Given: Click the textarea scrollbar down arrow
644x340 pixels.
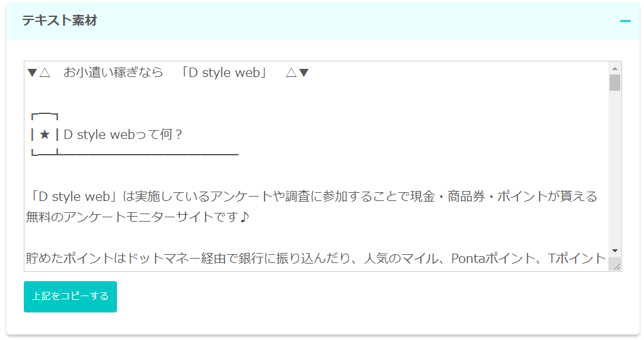Looking at the screenshot, I should coord(615,251).
